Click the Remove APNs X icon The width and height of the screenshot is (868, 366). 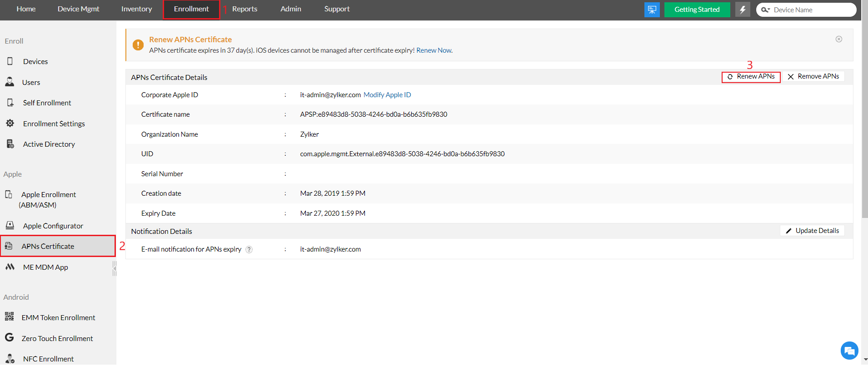[x=791, y=77]
